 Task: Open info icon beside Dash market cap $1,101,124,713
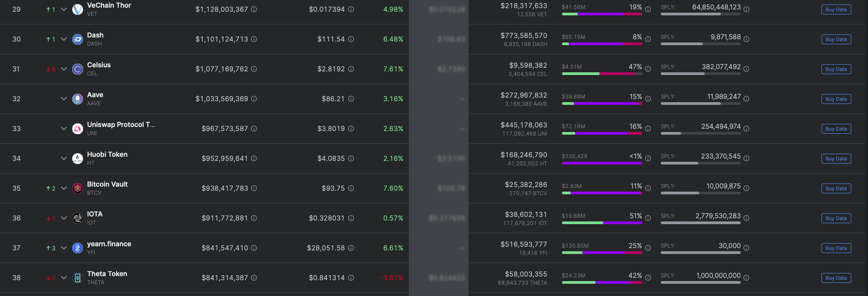coord(254,39)
